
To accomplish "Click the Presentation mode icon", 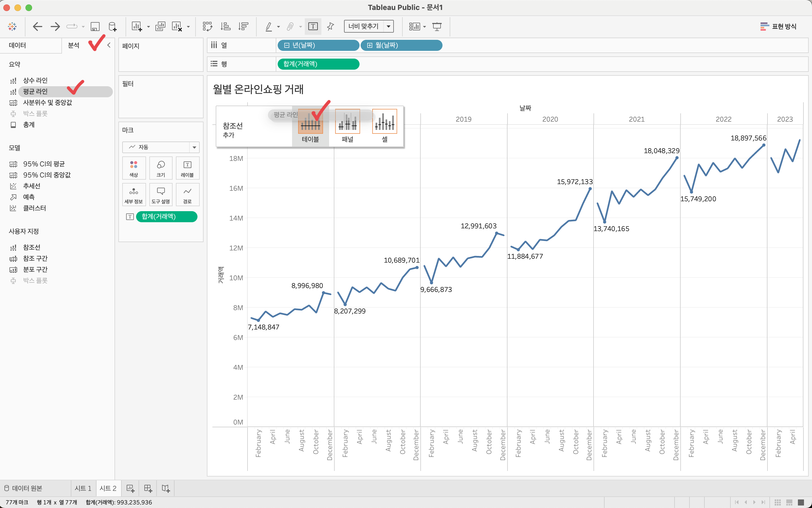I will point(437,27).
